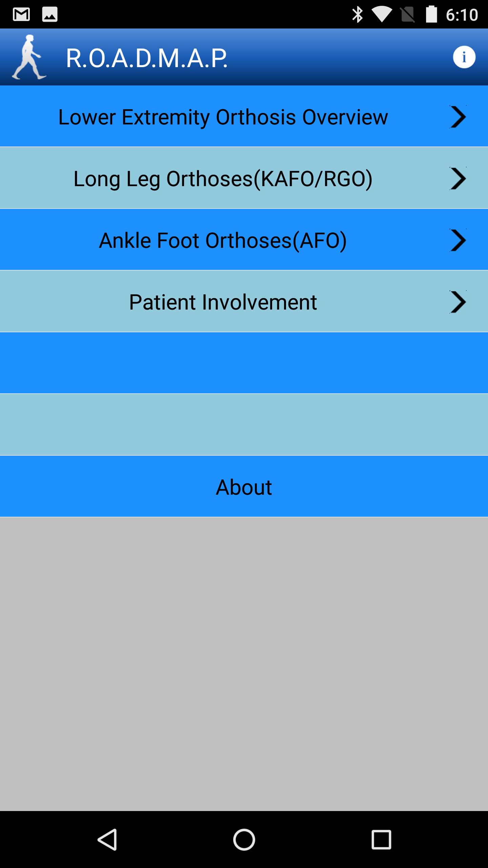
Task: Tap the Bluetooth status icon
Action: [x=357, y=15]
